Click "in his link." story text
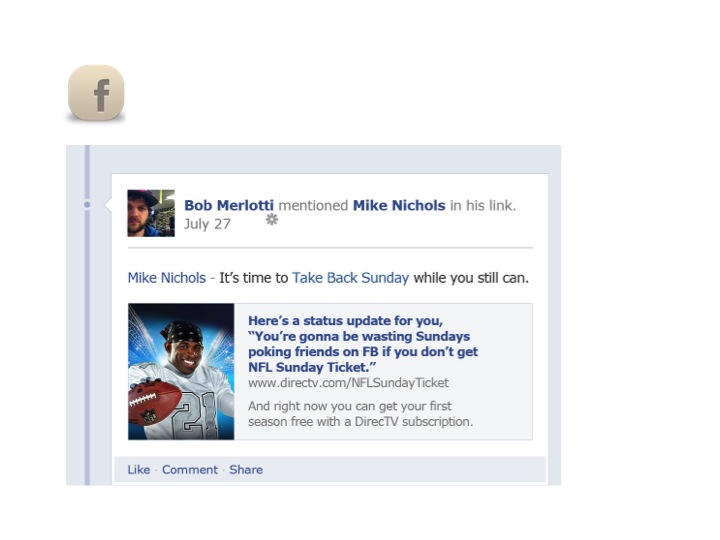The width and height of the screenshot is (720, 540). coord(483,205)
